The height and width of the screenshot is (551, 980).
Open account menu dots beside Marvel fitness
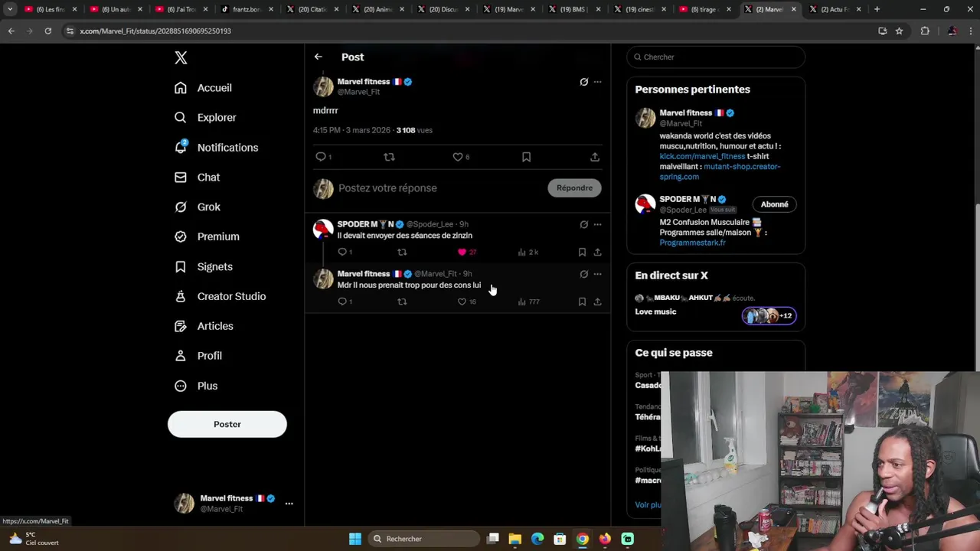[289, 504]
